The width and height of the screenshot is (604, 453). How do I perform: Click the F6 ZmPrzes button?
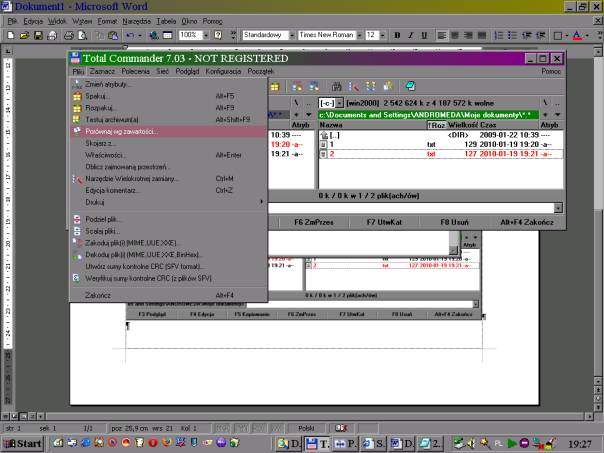click(314, 222)
